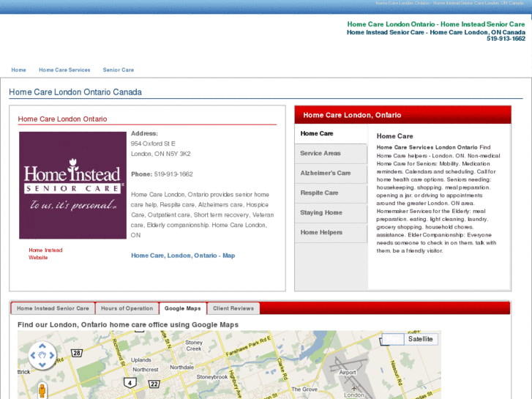Click Uplands label on map

coord(141,360)
